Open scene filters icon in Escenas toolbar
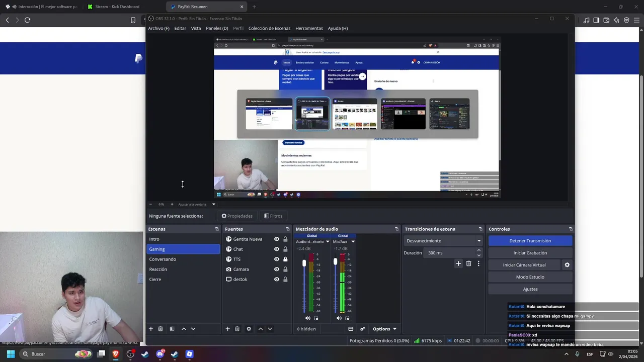 [172, 329]
